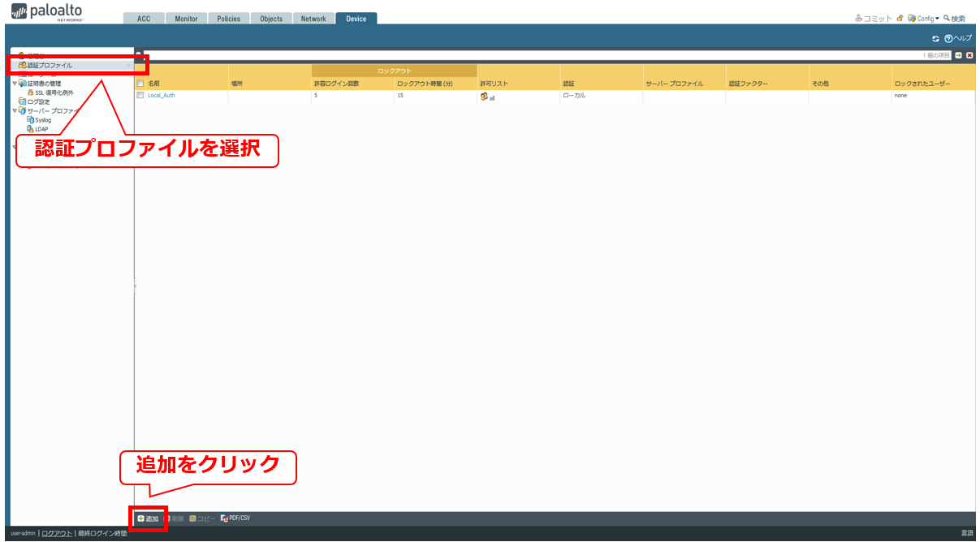The height and width of the screenshot is (542, 980).
Task: Click the Syslog item icon
Action: coord(31,120)
